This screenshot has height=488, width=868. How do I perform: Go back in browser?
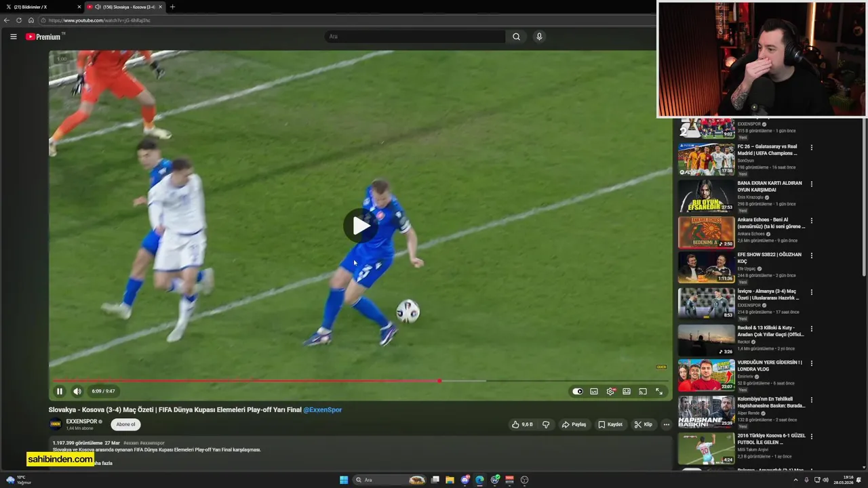click(x=7, y=20)
